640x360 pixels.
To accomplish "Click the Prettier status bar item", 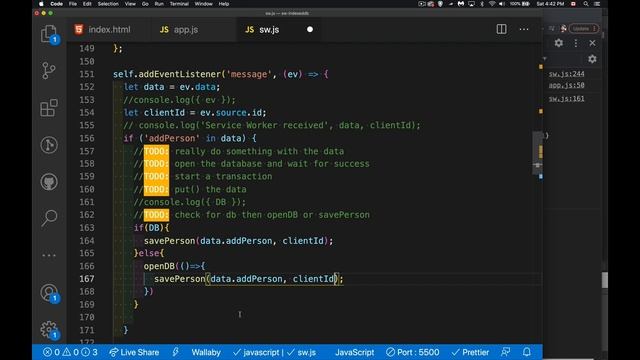I will (470, 352).
